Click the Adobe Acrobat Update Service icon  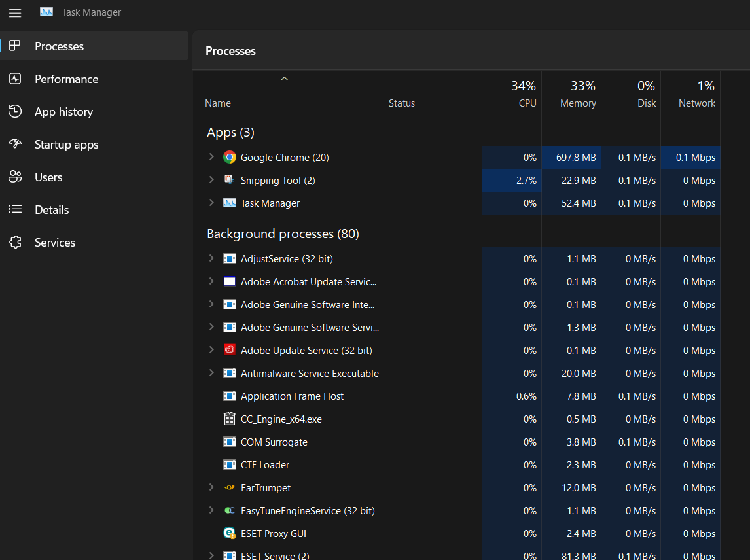230,282
